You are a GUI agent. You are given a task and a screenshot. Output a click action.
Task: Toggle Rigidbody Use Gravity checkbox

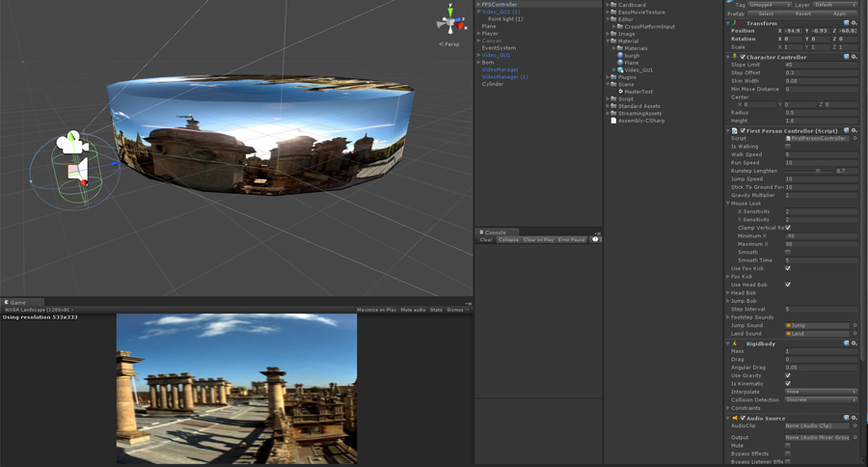coord(788,375)
